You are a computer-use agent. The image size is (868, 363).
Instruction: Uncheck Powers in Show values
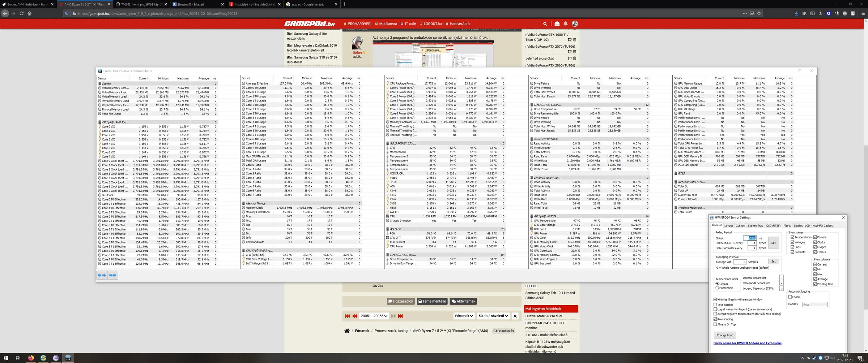[815, 237]
